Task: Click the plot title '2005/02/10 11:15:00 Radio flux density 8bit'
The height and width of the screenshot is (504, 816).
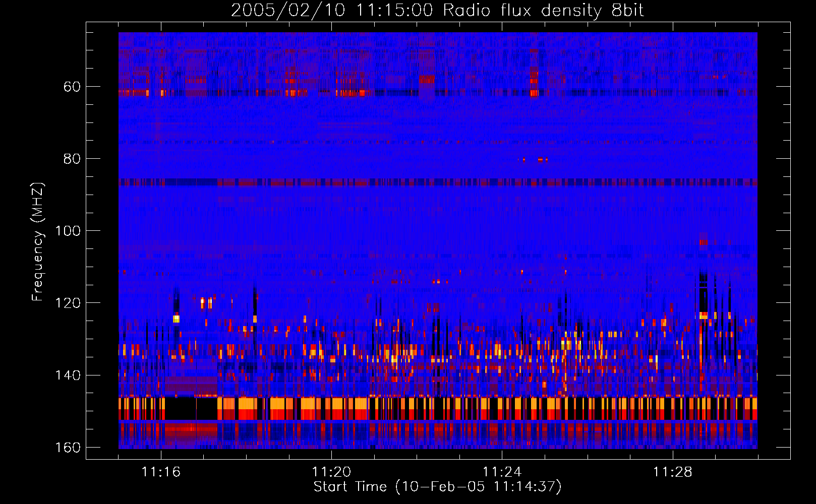Action: click(438, 10)
